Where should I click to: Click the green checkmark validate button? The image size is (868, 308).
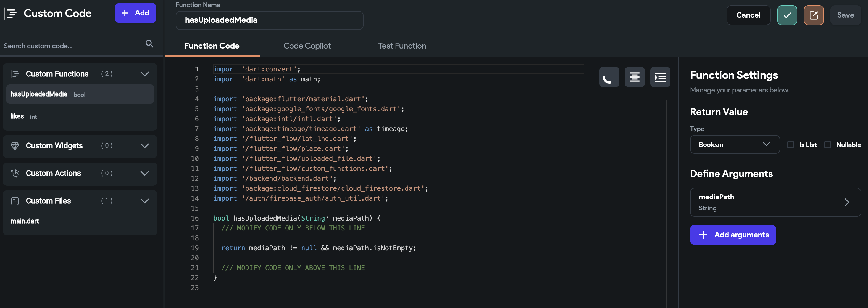click(787, 15)
